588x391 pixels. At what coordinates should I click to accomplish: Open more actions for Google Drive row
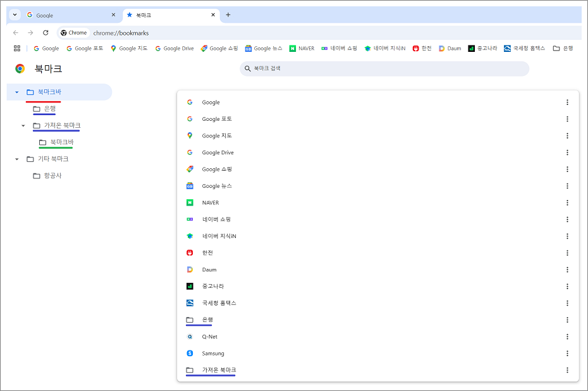tap(567, 152)
